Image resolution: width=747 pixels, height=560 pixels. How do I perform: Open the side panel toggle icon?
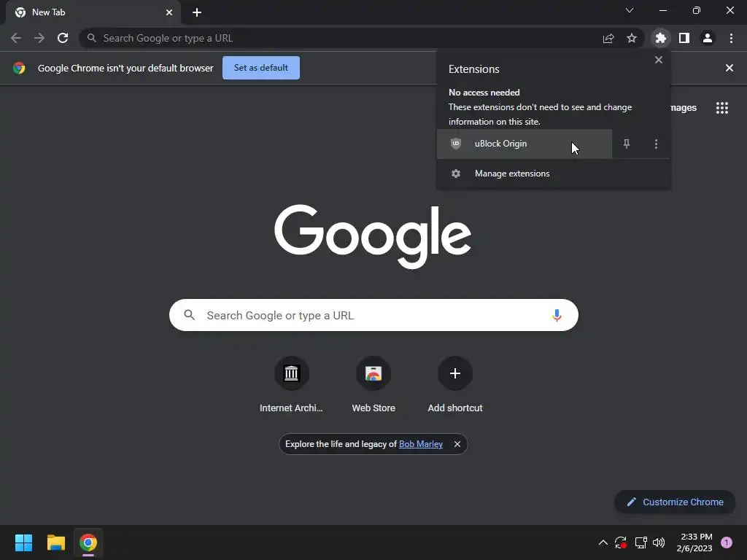[684, 38]
